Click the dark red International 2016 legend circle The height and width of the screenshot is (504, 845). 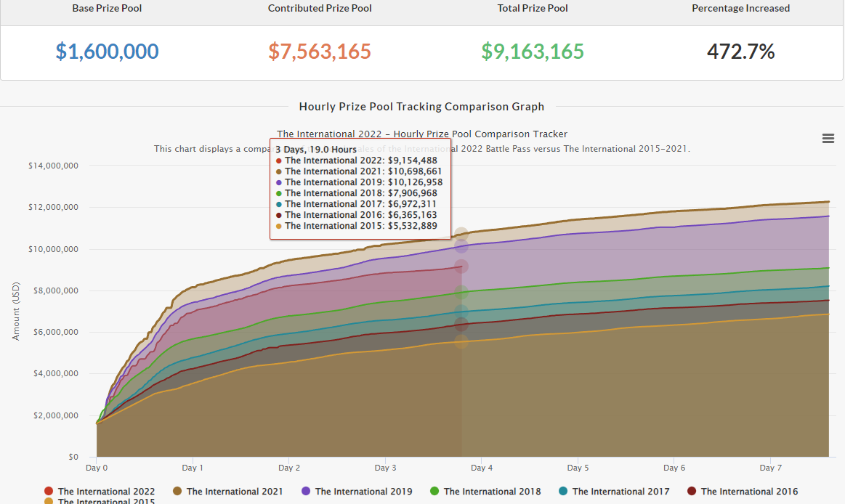click(692, 492)
